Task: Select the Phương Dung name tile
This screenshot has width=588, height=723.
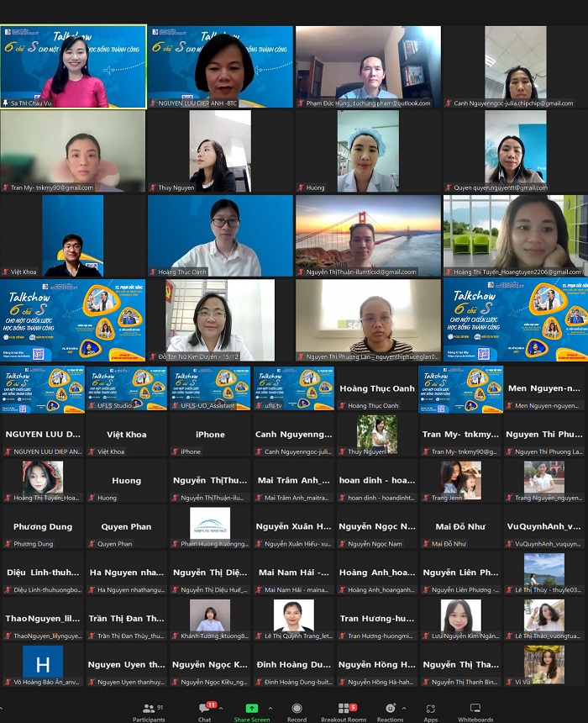Action: click(x=42, y=528)
